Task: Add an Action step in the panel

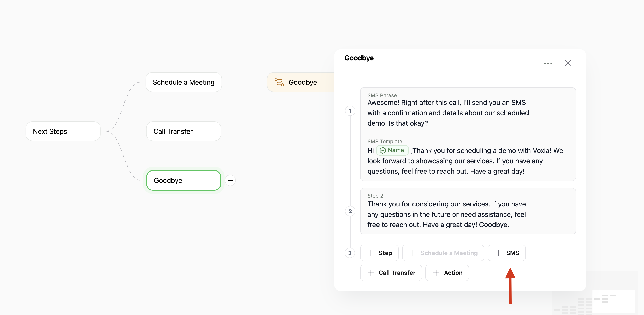Action: pyautogui.click(x=447, y=273)
